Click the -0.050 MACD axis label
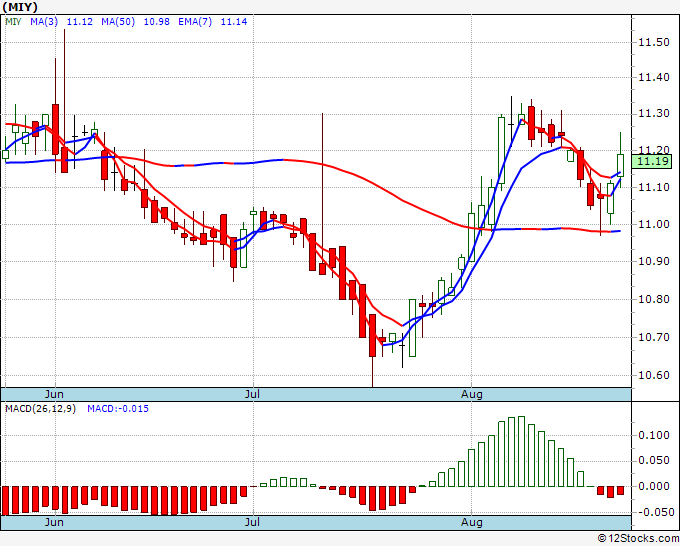 [x=654, y=512]
